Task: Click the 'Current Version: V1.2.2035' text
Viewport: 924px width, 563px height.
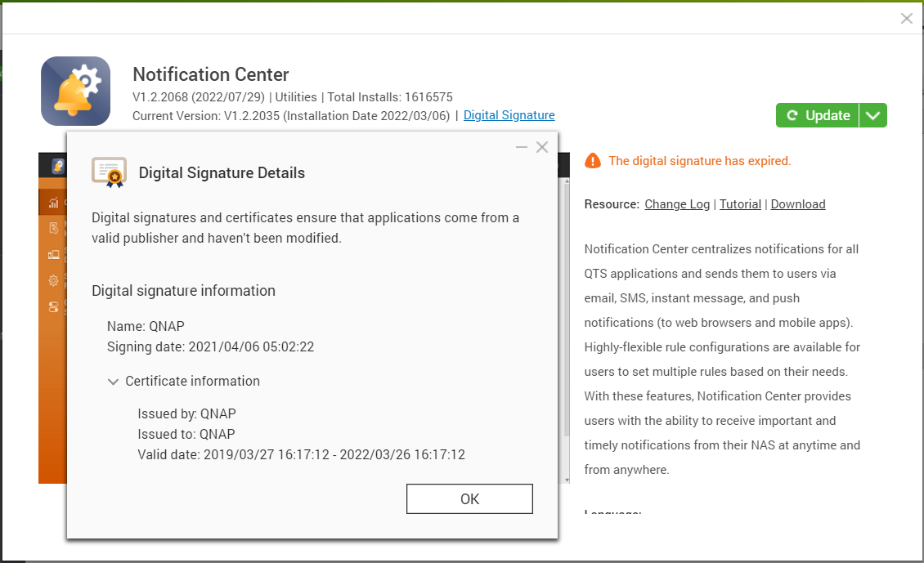Action: click(x=206, y=116)
